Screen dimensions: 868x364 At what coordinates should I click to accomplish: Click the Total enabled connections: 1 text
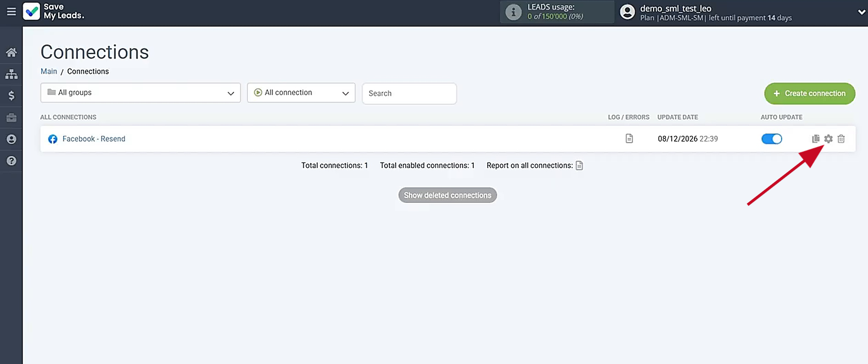427,165
